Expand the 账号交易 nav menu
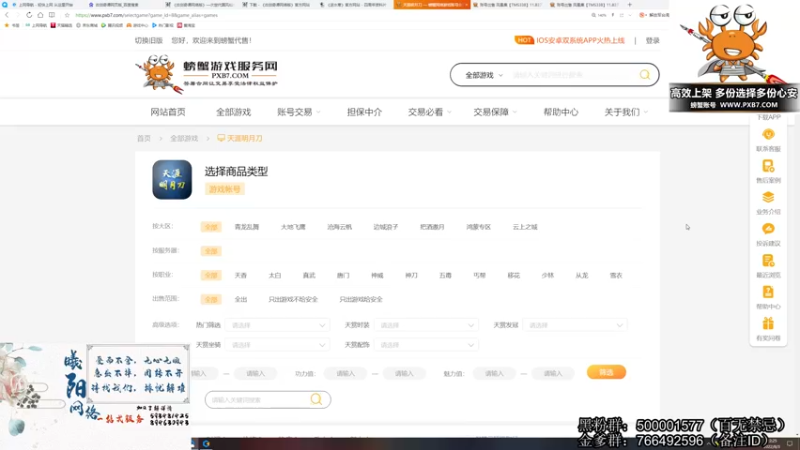Image resolution: width=800 pixels, height=450 pixels. click(x=298, y=112)
